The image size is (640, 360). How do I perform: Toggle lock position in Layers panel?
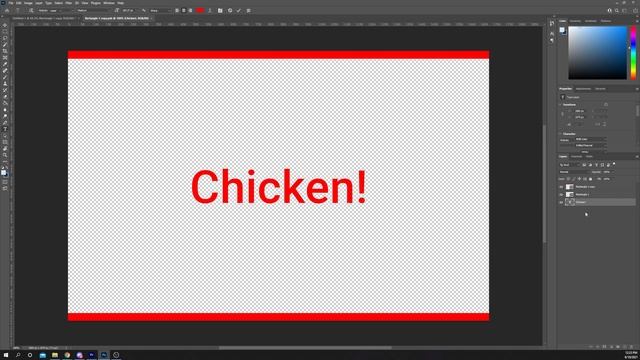pyautogui.click(x=579, y=179)
